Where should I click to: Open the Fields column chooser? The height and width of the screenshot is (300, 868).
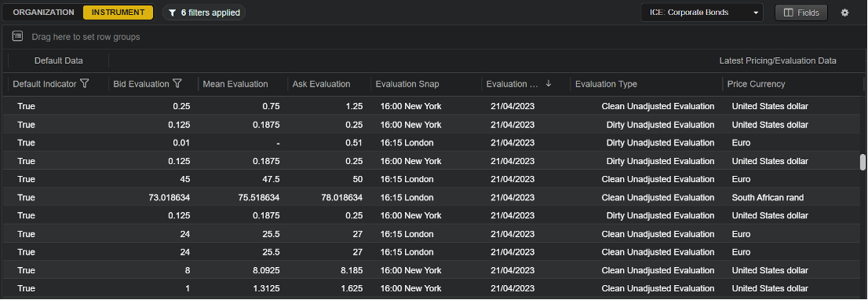tap(801, 13)
